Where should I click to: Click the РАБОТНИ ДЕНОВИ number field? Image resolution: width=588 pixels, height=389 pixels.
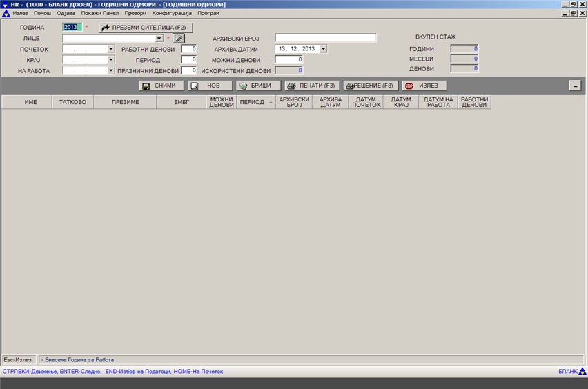(x=189, y=49)
